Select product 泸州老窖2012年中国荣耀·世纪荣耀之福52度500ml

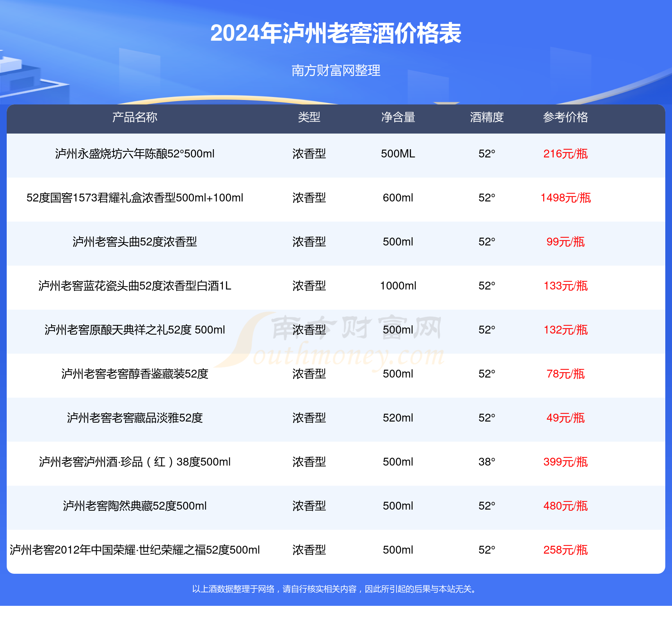135,550
